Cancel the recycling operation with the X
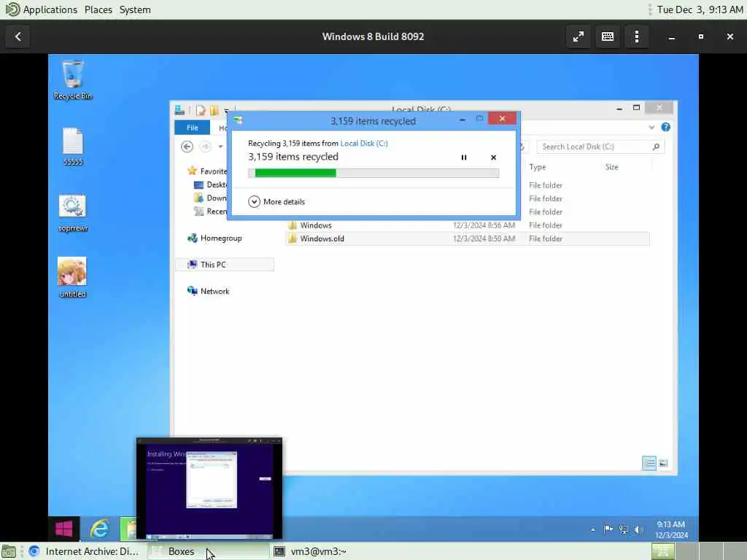Screen dimensions: 747x560 point(494,157)
